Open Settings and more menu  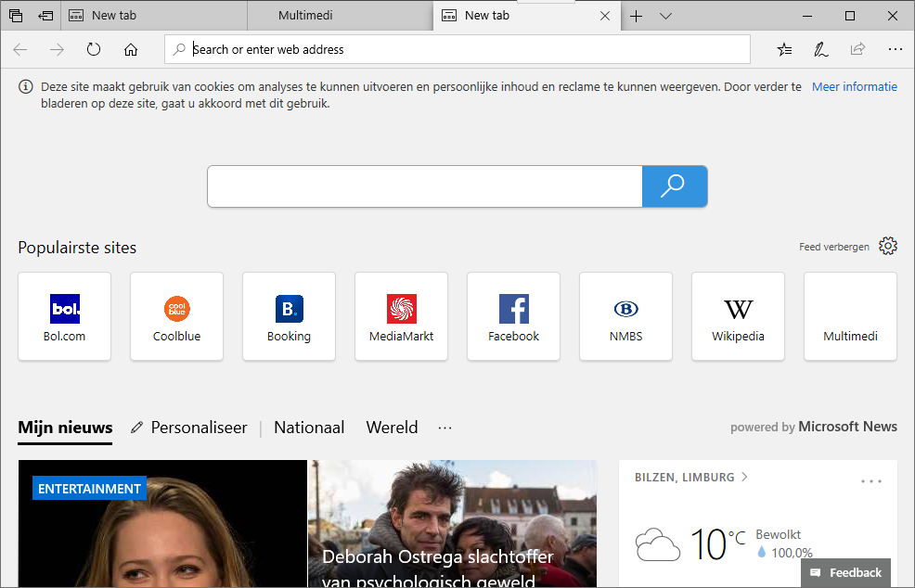896,49
